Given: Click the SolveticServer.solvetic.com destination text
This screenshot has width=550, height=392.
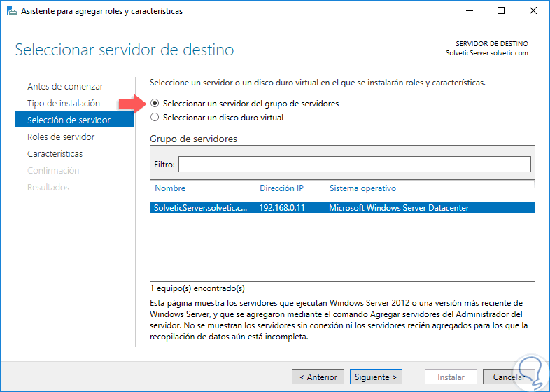Looking at the screenshot, I should click(x=487, y=53).
